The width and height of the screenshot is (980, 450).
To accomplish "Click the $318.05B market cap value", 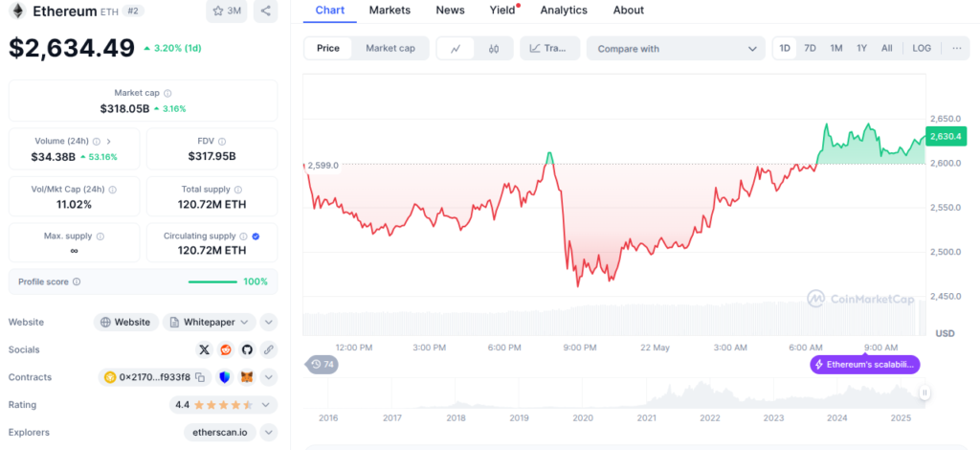I will coord(124,109).
